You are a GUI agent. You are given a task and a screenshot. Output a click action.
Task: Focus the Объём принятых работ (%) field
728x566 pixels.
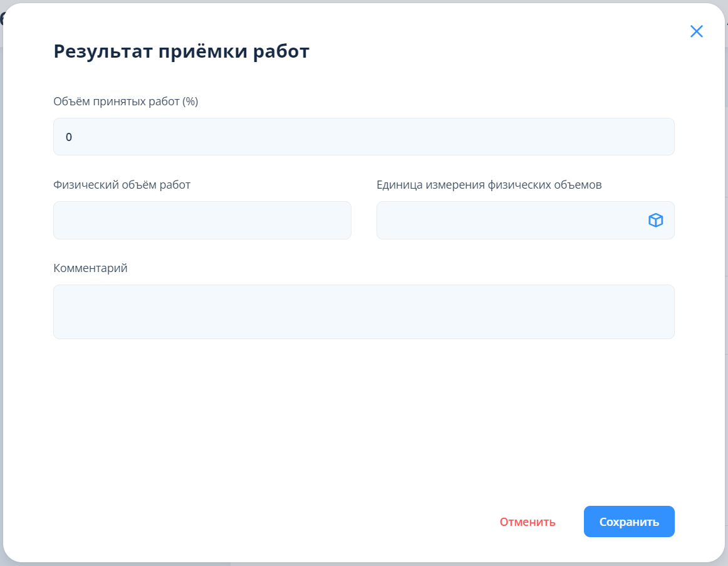(363, 137)
